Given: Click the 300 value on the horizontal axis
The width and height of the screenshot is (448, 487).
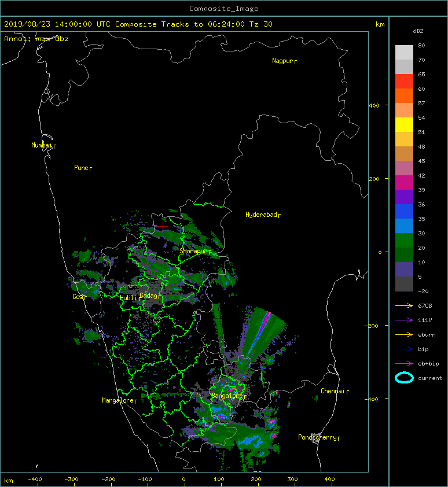Looking at the screenshot, I should pyautogui.click(x=292, y=479).
